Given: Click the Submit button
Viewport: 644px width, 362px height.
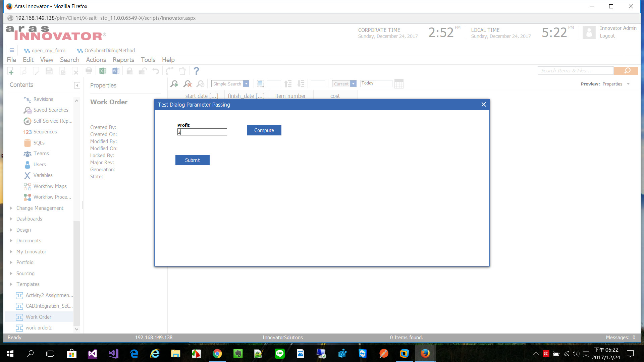Looking at the screenshot, I should point(192,160).
